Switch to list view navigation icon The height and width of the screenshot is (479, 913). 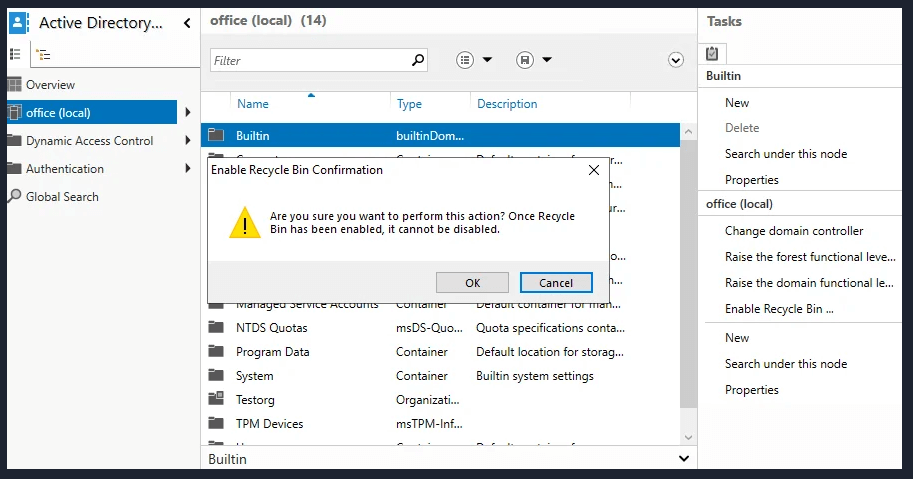tap(15, 55)
